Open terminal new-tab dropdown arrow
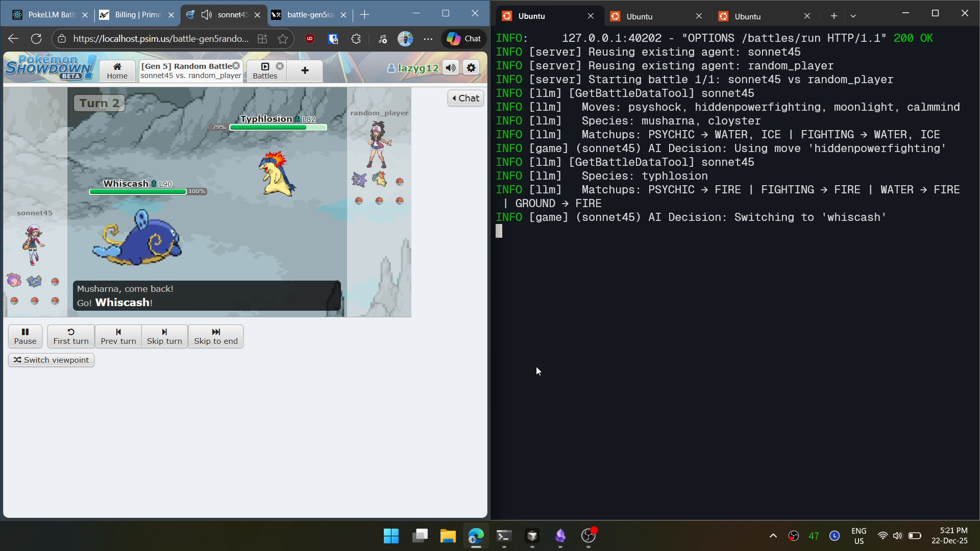This screenshot has height=551, width=980. coord(853,16)
